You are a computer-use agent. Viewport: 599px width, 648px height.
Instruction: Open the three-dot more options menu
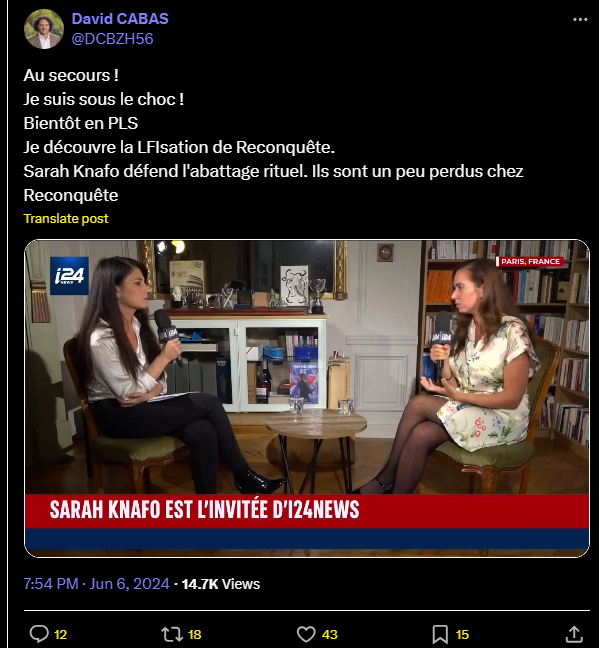(580, 19)
